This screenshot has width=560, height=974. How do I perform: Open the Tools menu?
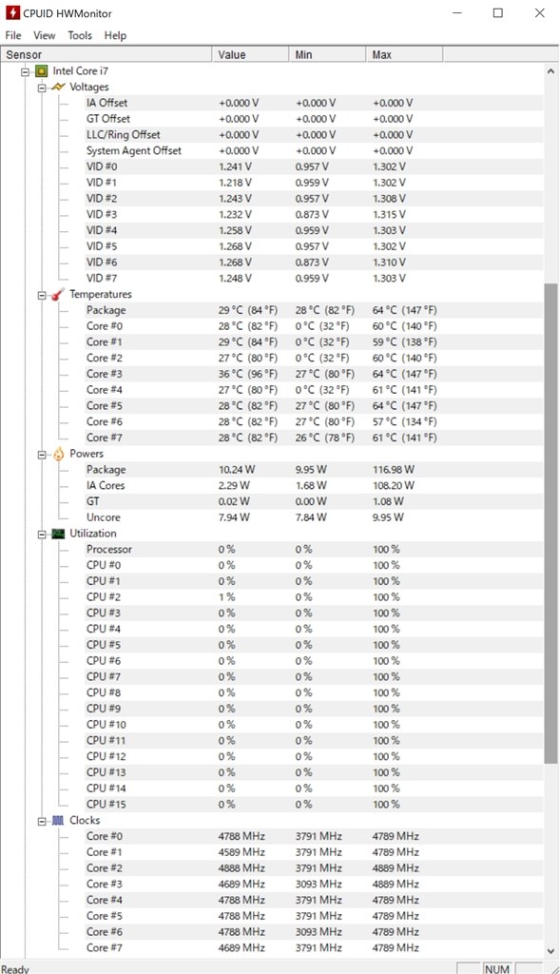[x=80, y=35]
